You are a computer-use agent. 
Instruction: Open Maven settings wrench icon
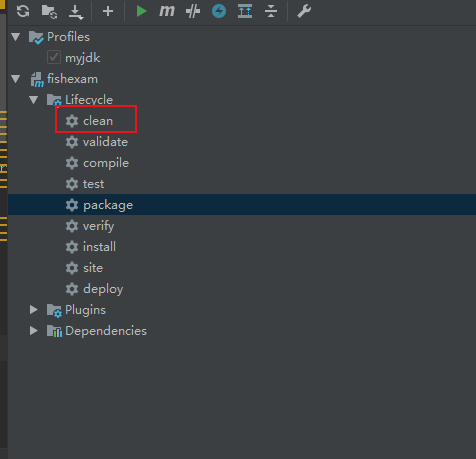coord(304,11)
